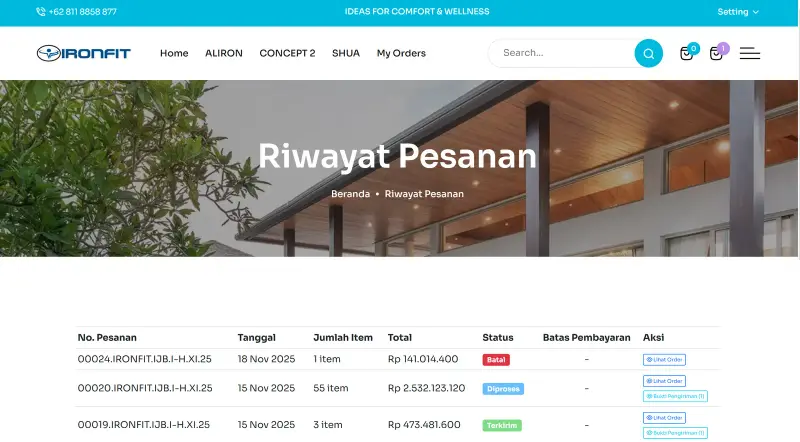Viewport: 800px width, 442px height.
Task: Open the wishlist bag icon with 0 badge
Action: point(687,53)
